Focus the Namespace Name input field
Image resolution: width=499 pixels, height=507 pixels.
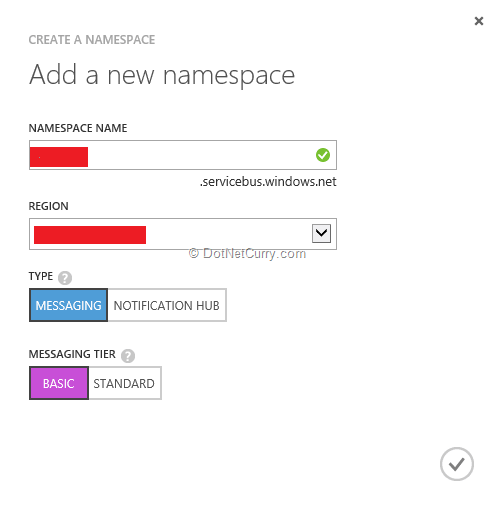183,155
